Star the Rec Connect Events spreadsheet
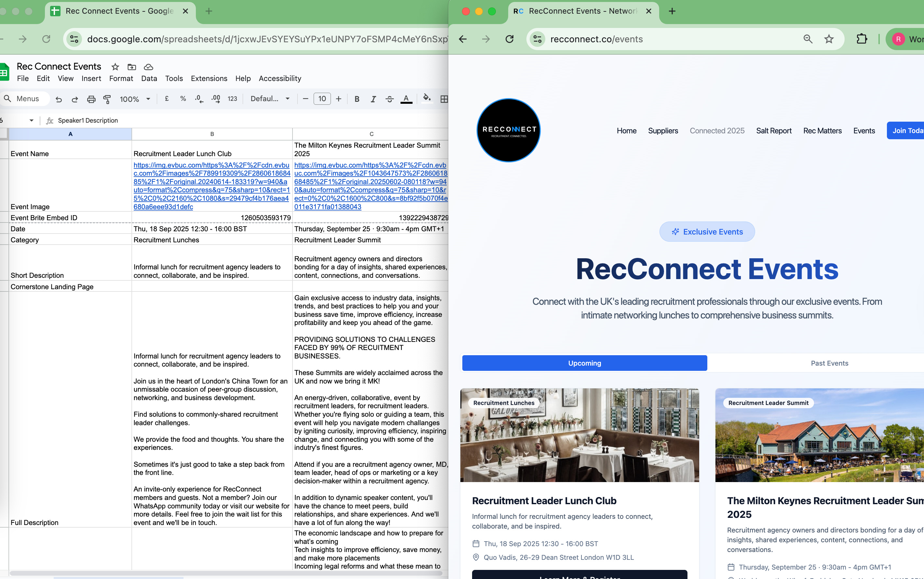This screenshot has width=924, height=579. pos(115,67)
